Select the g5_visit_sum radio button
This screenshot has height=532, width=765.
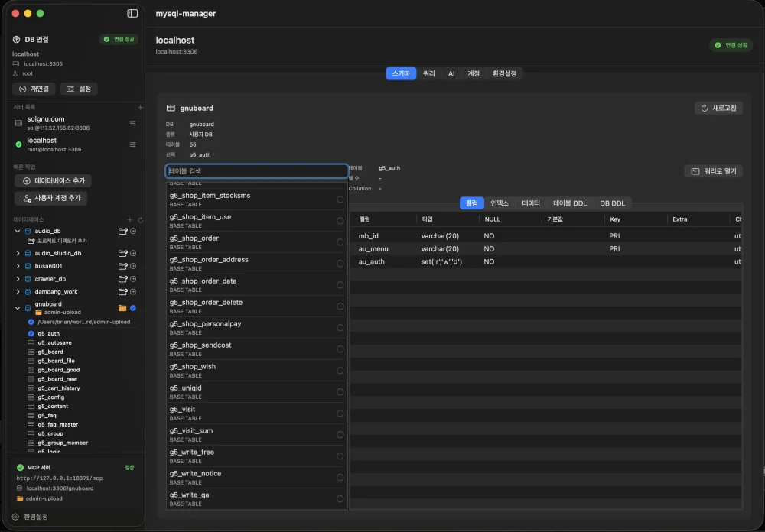[x=340, y=435]
